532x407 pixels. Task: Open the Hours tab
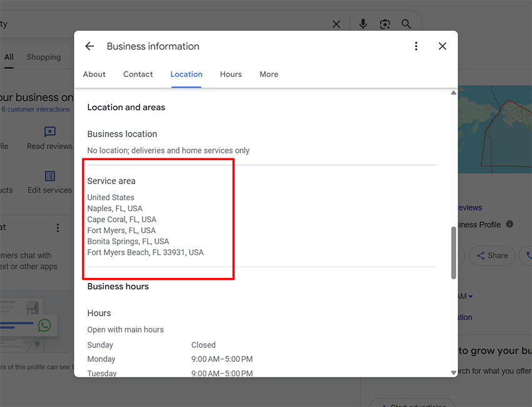230,74
